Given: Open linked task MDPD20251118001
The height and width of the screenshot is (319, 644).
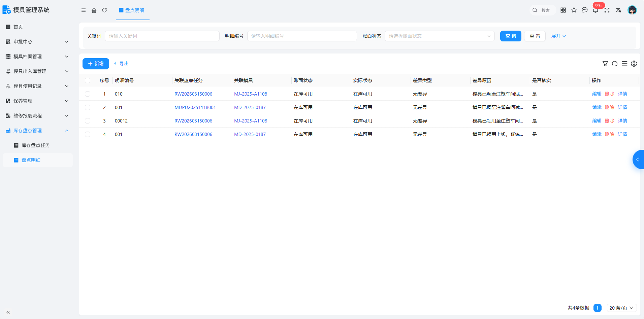Looking at the screenshot, I should pyautogui.click(x=195, y=107).
